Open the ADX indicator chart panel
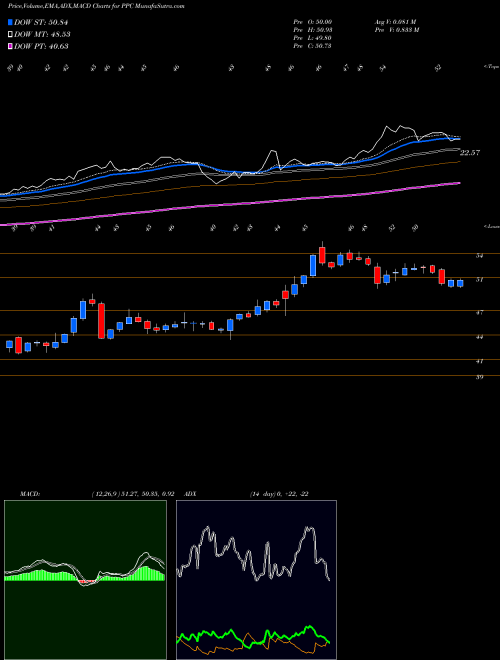 256,580
